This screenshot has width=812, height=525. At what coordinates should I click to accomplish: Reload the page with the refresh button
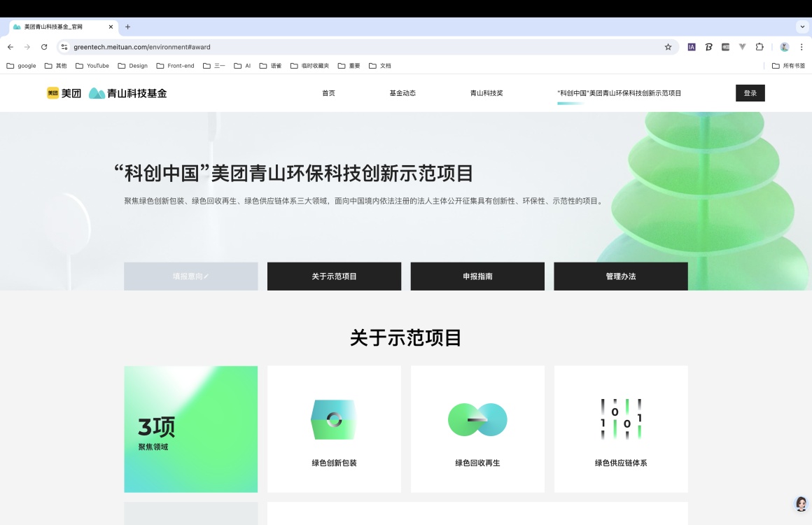44,47
